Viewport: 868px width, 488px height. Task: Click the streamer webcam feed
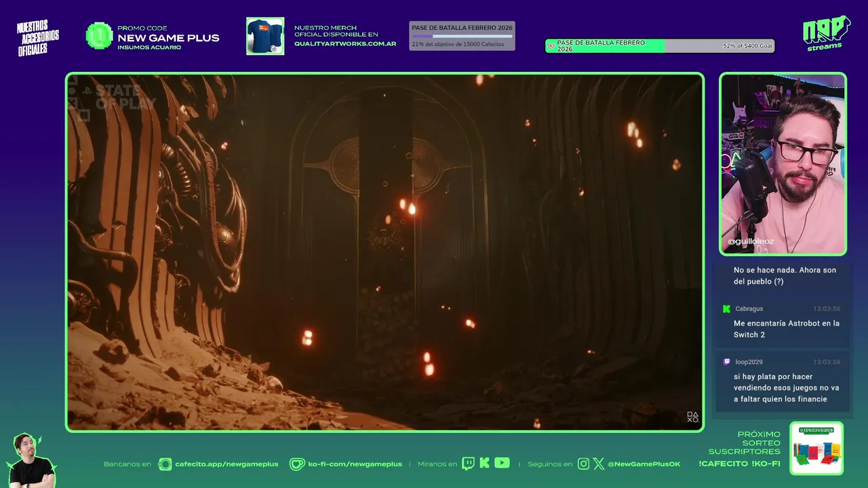click(x=783, y=163)
